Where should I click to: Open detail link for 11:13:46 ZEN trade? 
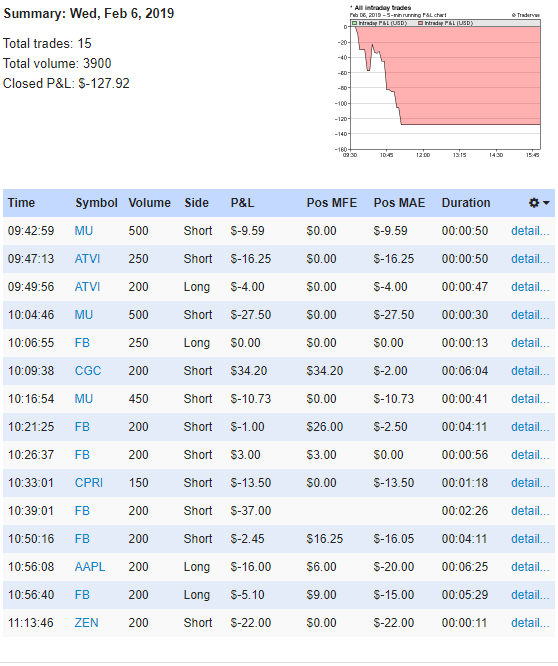coord(530,623)
